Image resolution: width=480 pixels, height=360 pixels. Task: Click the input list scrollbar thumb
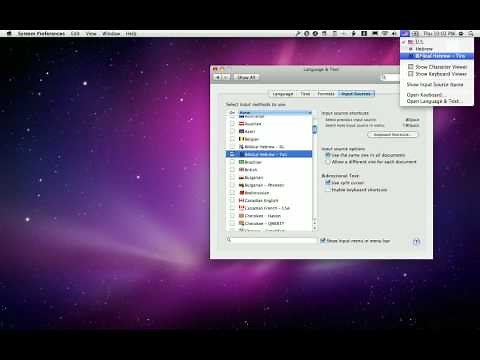coord(314,129)
